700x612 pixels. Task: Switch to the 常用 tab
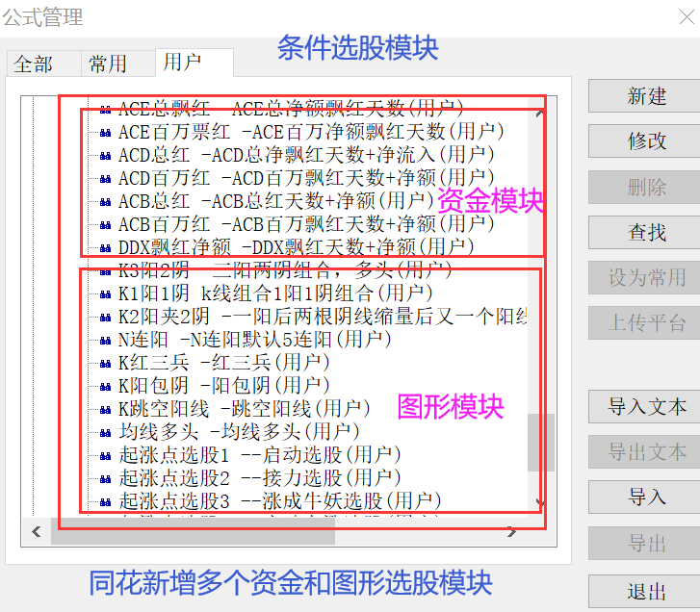[118, 64]
